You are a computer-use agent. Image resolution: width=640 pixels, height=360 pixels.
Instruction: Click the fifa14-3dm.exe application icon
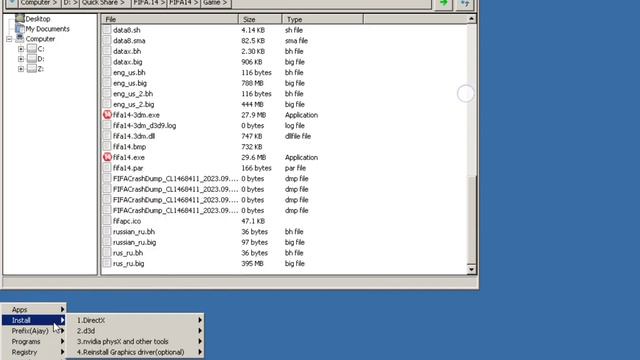107,115
